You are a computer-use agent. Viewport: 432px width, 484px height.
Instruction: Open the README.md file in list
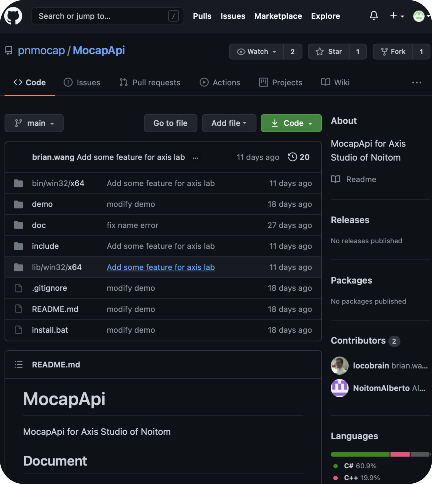pyautogui.click(x=55, y=309)
